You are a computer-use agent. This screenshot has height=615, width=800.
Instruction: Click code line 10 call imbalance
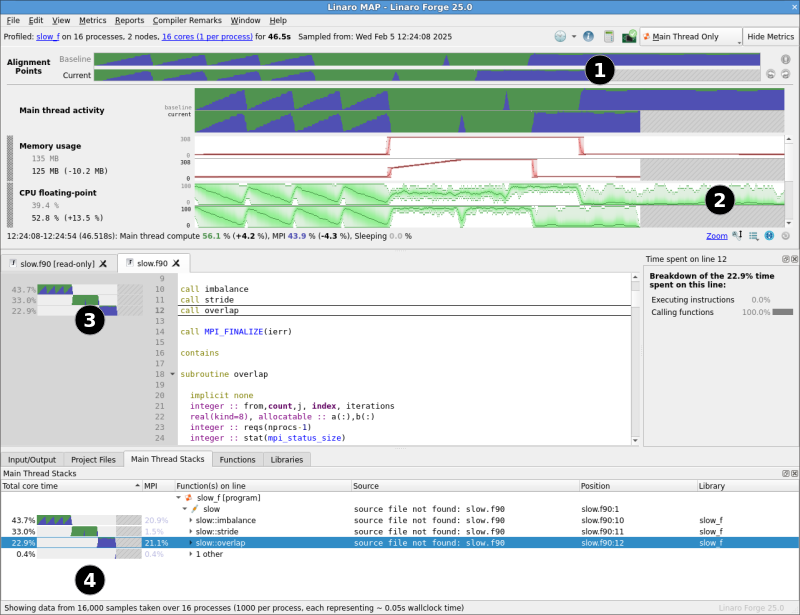pos(214,289)
